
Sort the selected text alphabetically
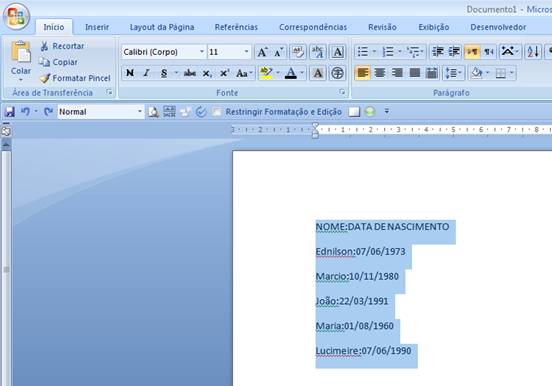(x=533, y=52)
